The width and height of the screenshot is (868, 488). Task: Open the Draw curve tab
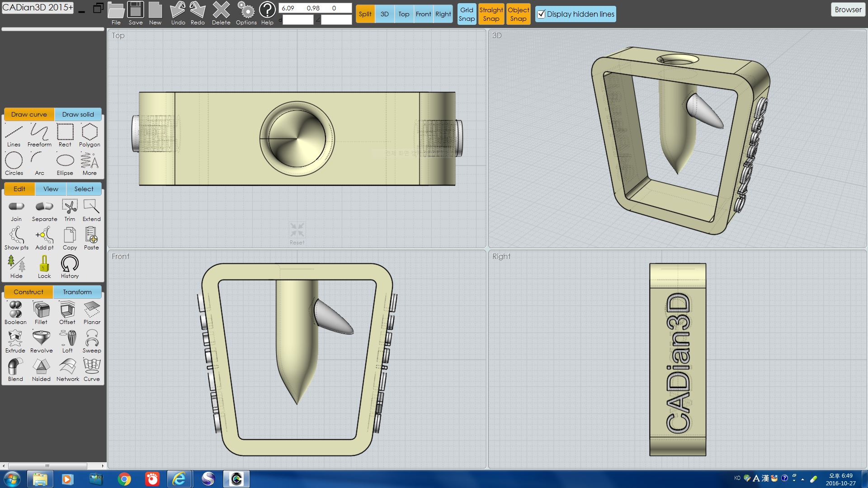[29, 114]
